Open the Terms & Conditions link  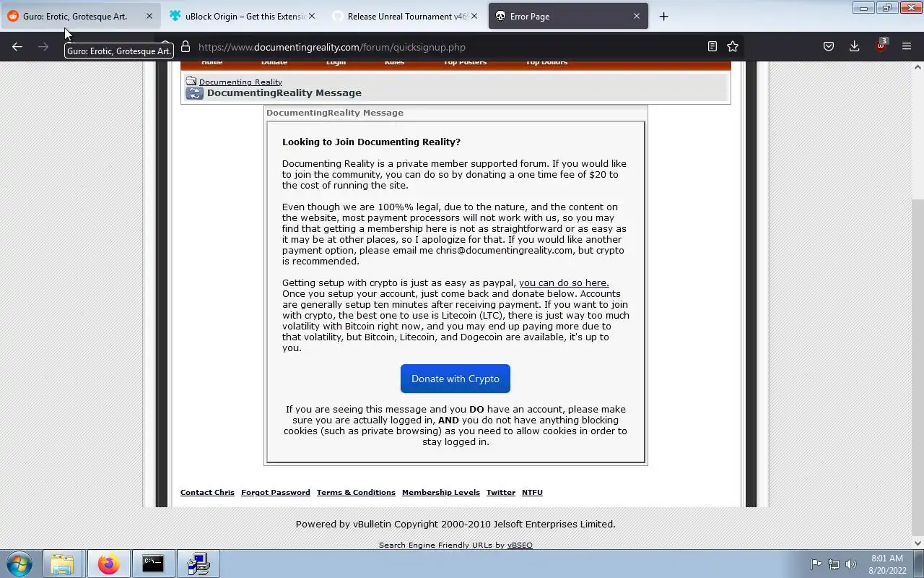click(x=356, y=492)
